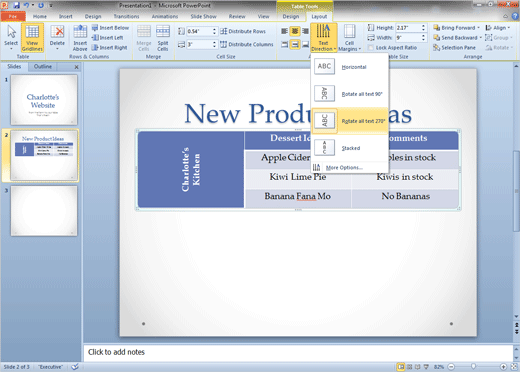Screen dimensions: 520x372
Task: Click the Split Cells icon
Action: click(163, 37)
